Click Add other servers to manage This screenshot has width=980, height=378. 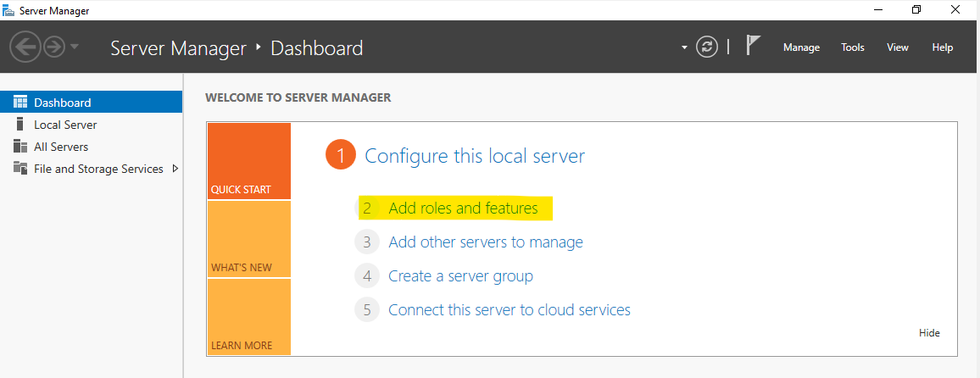click(x=485, y=242)
